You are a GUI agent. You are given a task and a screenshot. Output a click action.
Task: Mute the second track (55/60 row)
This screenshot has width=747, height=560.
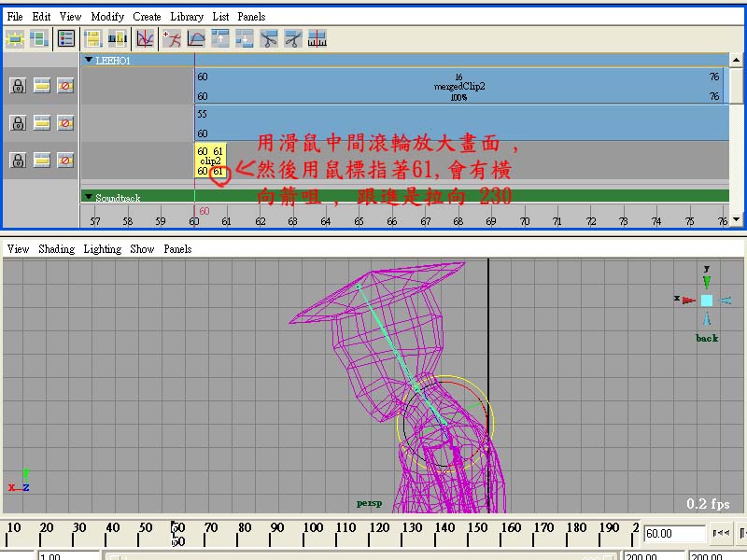pyautogui.click(x=65, y=123)
